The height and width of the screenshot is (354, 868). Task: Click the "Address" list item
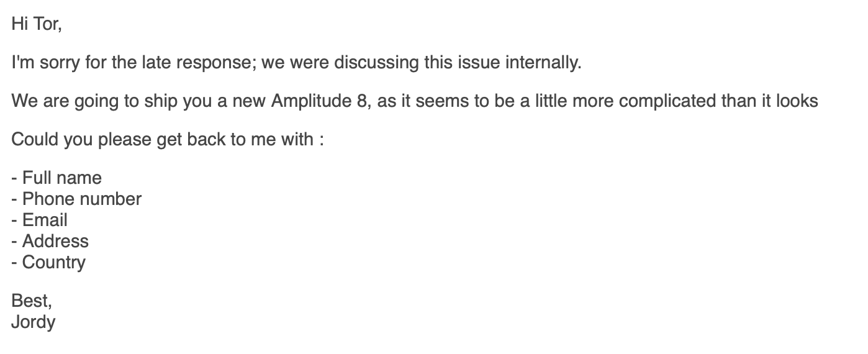pos(55,241)
